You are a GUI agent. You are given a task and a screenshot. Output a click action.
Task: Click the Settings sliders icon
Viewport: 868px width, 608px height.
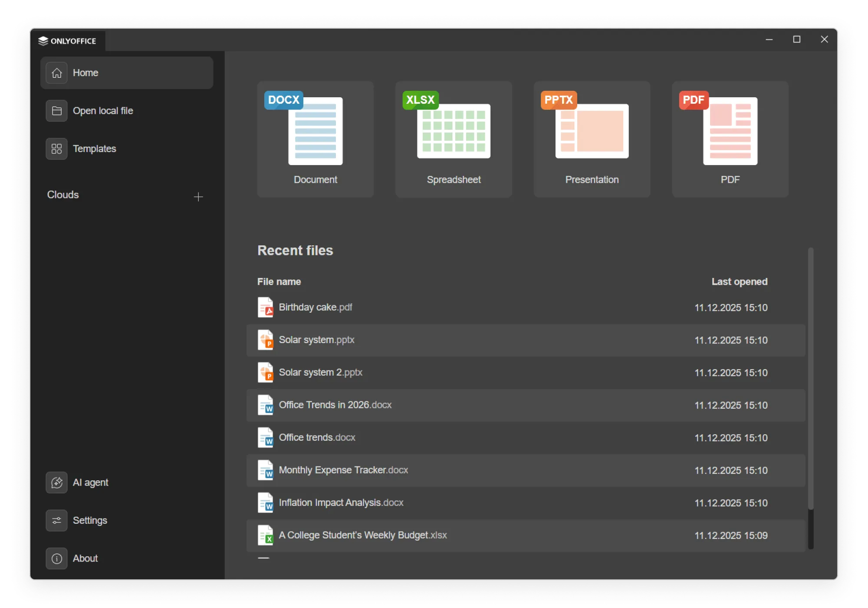pyautogui.click(x=56, y=520)
